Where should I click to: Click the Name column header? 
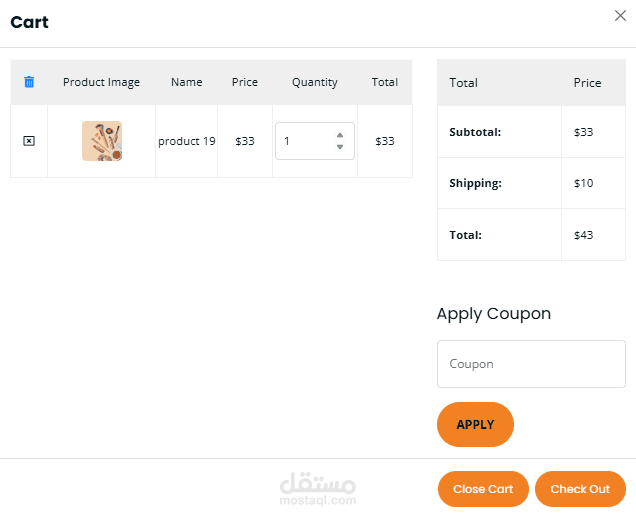(x=186, y=82)
